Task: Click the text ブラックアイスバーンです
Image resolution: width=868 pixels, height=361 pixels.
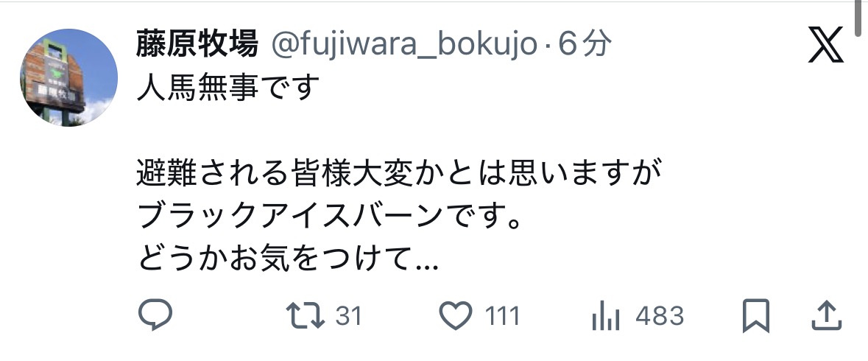Action: point(329,216)
